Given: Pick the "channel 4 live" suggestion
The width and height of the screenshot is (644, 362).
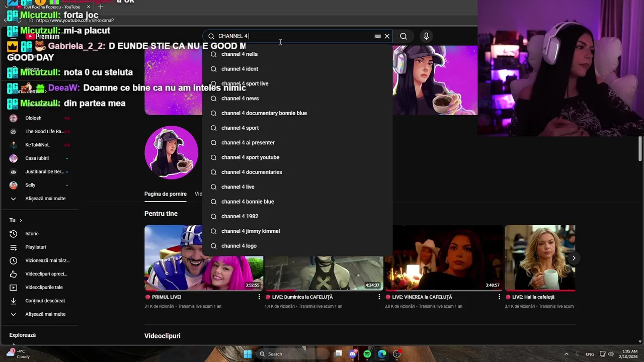Looking at the screenshot, I should (x=297, y=187).
